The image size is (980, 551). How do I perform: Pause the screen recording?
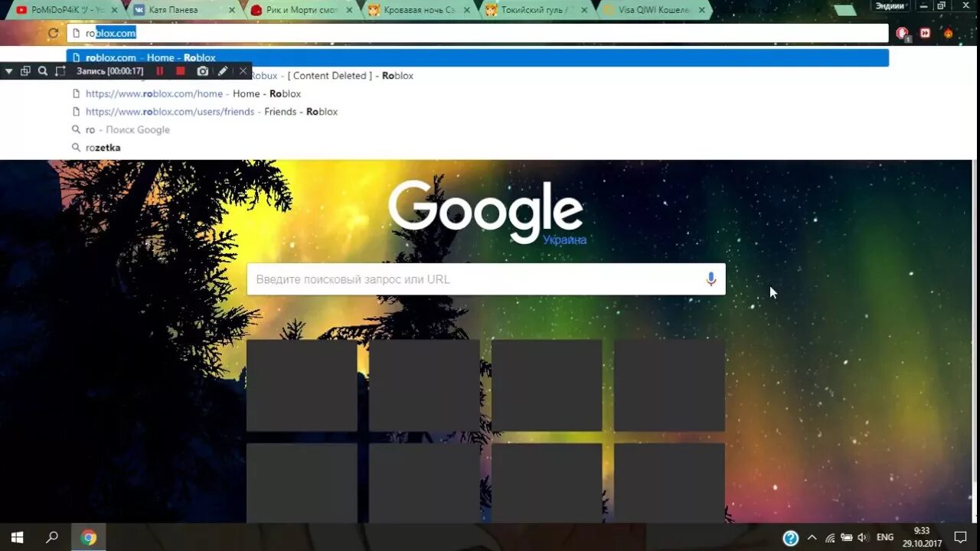160,71
